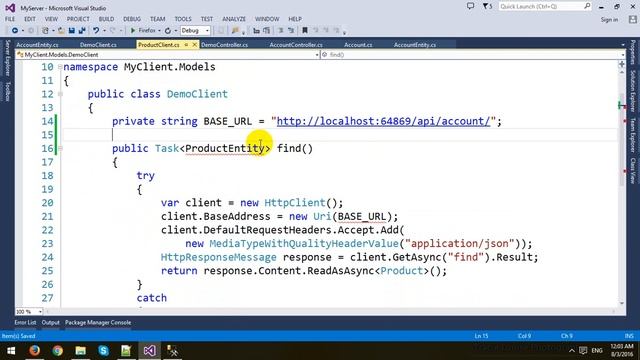
Task: Click inside the Quick Launch search box
Action: point(544,6)
